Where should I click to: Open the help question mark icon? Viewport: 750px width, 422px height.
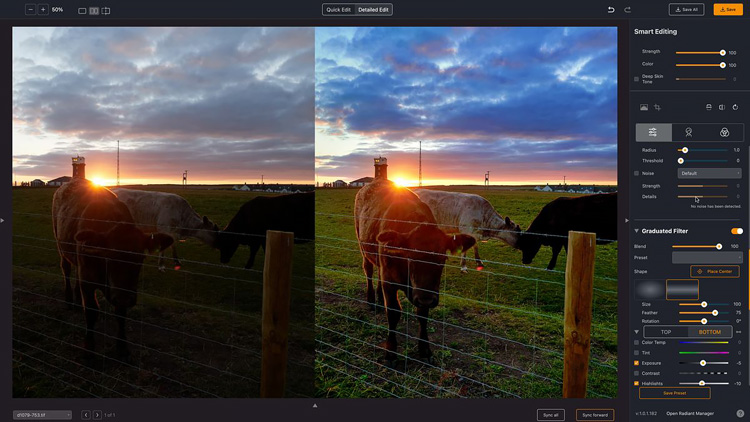coord(740,413)
